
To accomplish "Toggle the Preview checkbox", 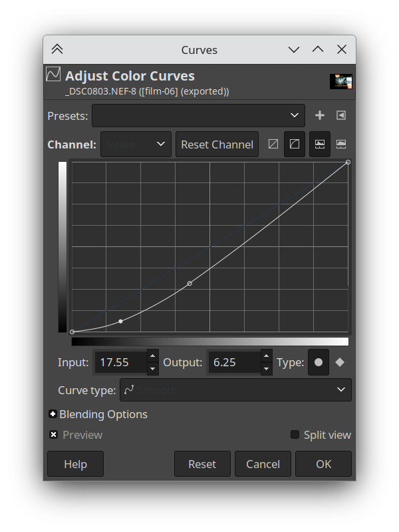I will [x=54, y=435].
